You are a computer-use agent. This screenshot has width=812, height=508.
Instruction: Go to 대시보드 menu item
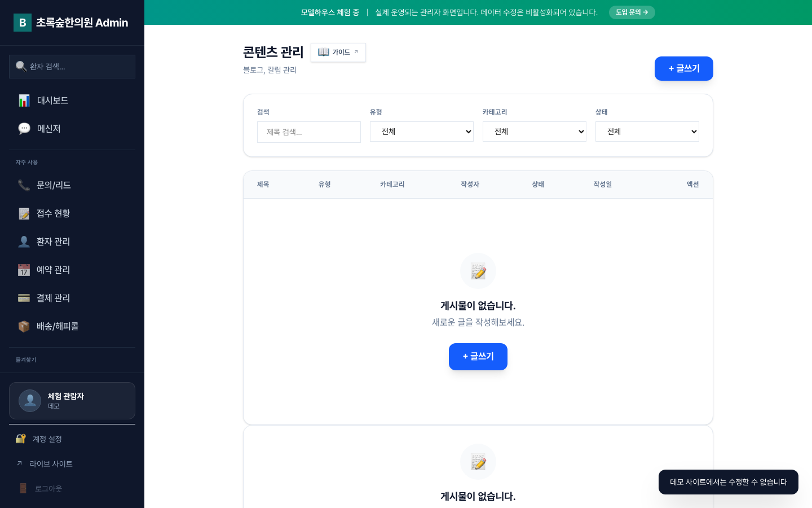click(x=72, y=100)
